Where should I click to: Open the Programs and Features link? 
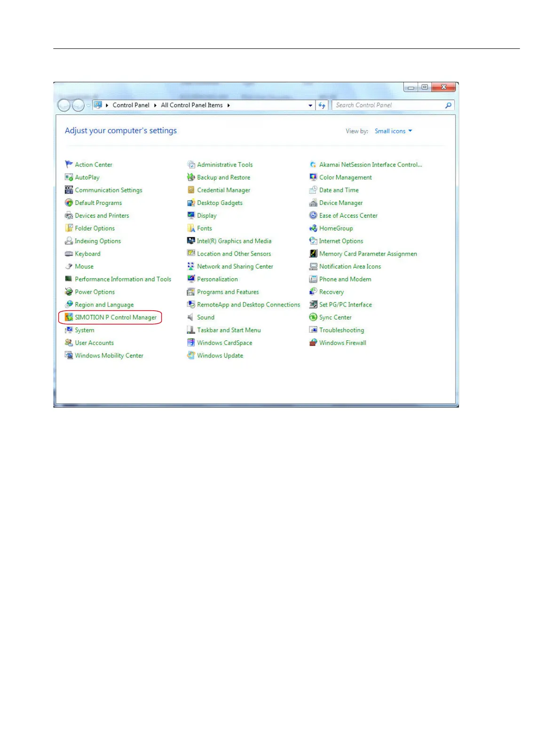[x=228, y=292]
